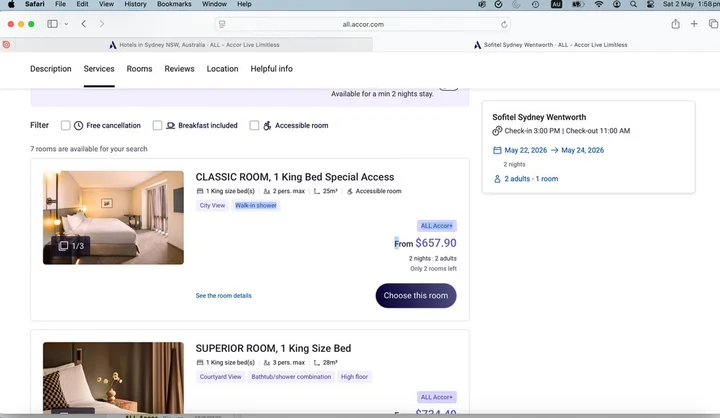This screenshot has width=720, height=418.
Task: Go to the Reviews section
Action: [179, 69]
